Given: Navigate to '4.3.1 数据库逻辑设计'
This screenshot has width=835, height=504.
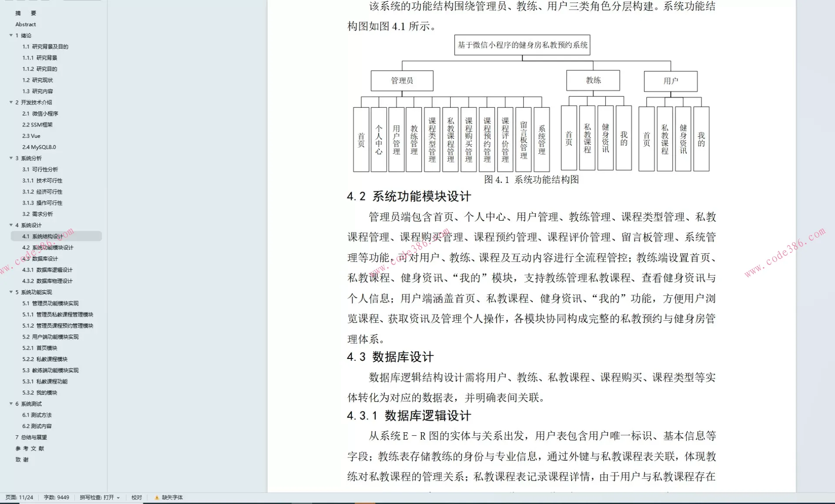Looking at the screenshot, I should [x=47, y=270].
